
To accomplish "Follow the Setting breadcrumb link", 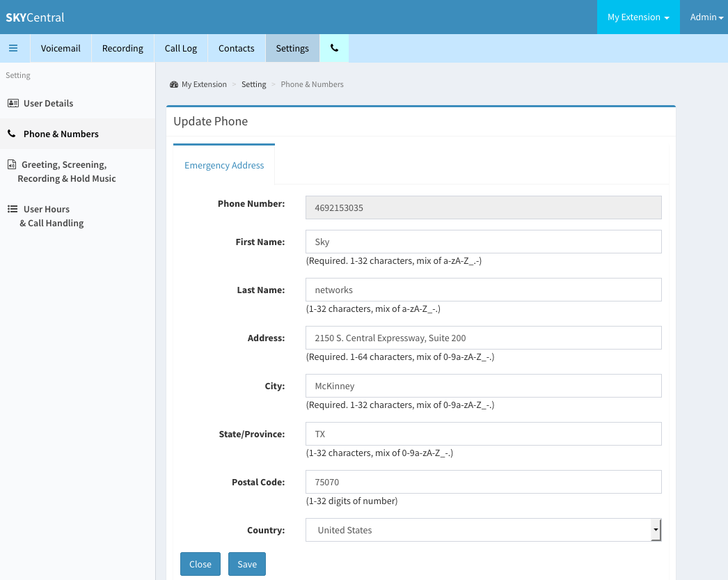I will (253, 84).
